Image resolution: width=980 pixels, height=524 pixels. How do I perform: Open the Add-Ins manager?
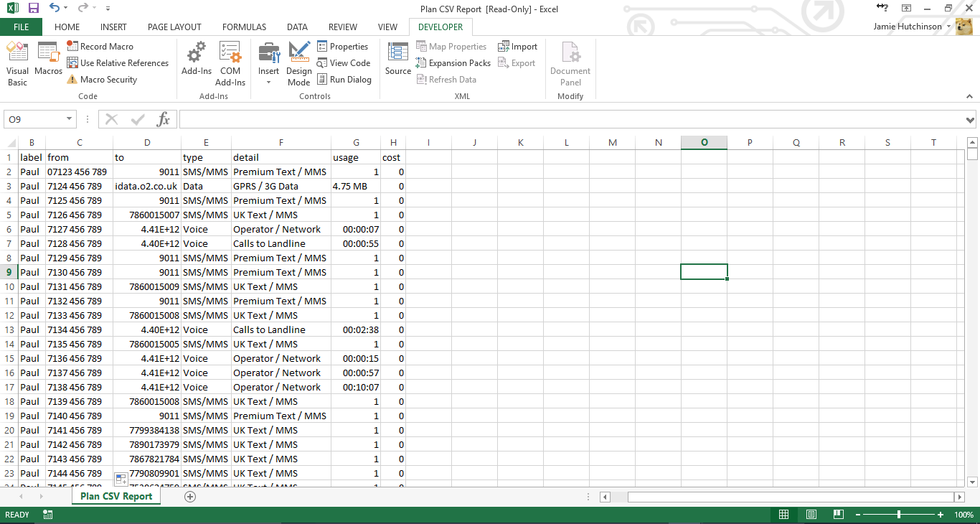[197, 58]
